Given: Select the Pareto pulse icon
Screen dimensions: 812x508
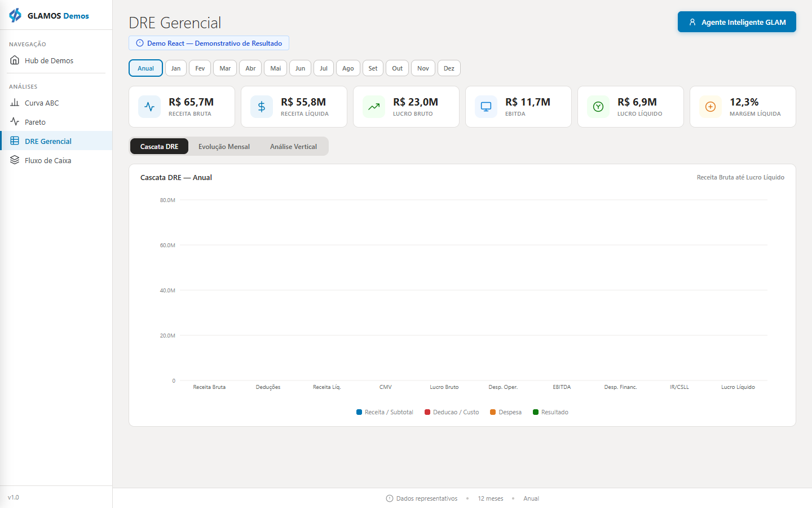Looking at the screenshot, I should [15, 122].
